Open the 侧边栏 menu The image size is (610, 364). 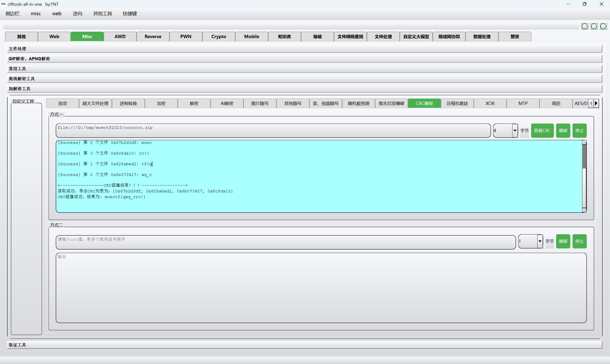(13, 14)
